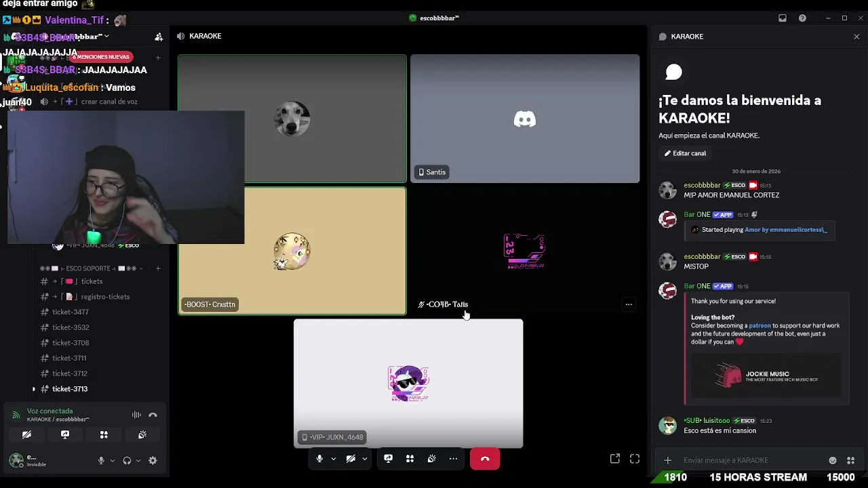Collapse the ESCO SOPORTE category
This screenshot has height=488, width=868.
point(88,268)
